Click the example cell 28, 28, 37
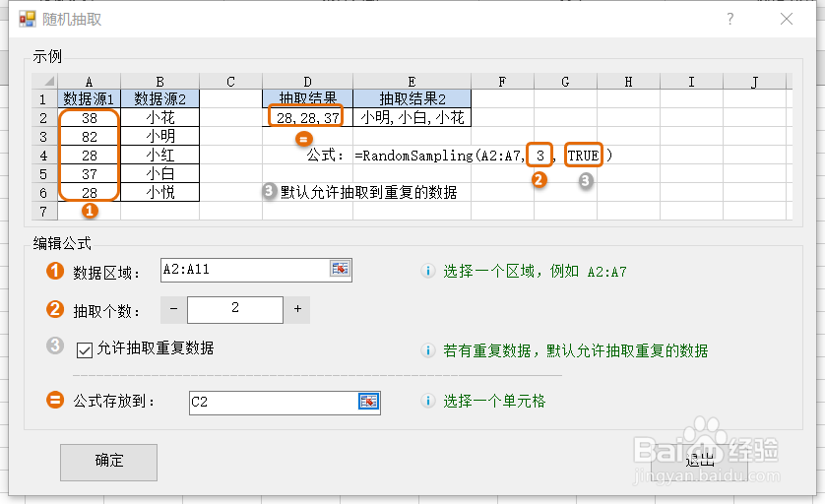Screen dimensions: 825x504 click(x=308, y=117)
